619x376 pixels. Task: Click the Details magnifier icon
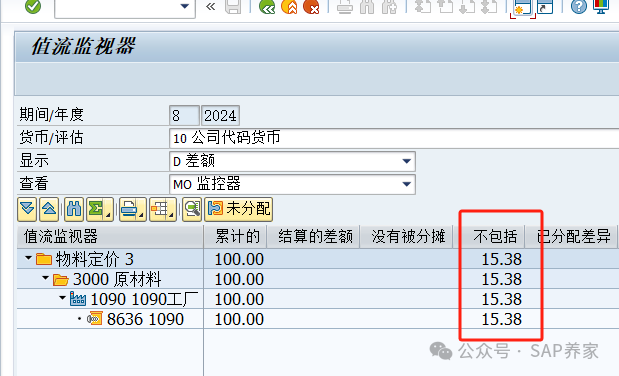tap(192, 209)
